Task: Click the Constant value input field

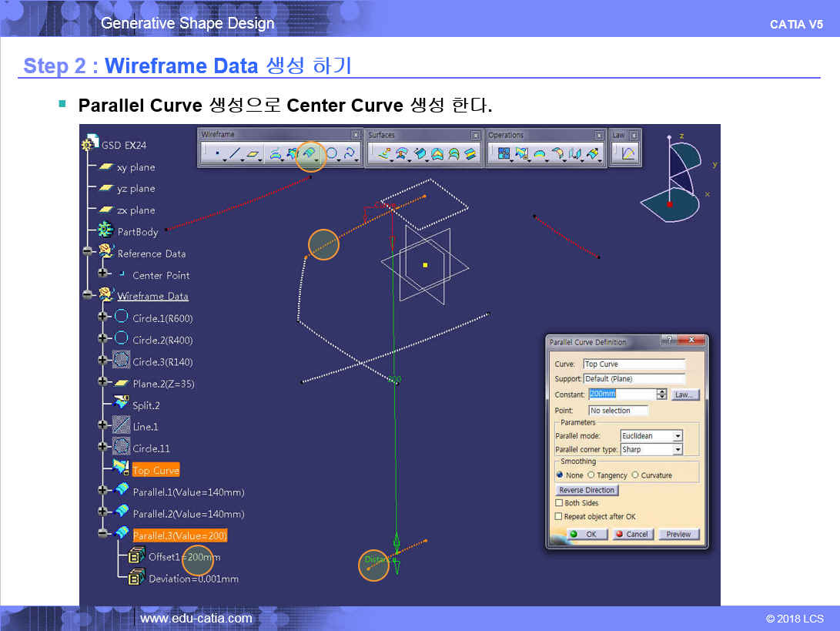Action: [x=621, y=394]
